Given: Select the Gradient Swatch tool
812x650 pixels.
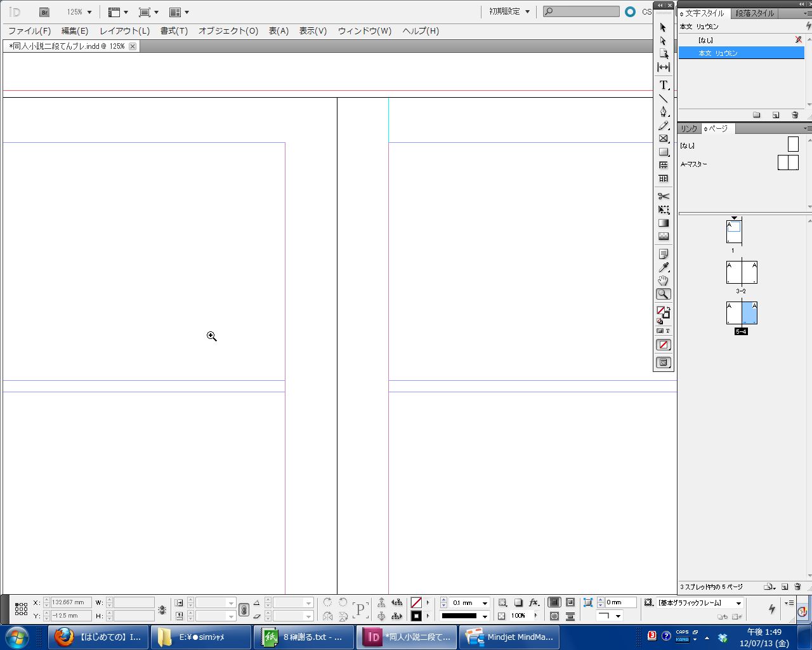Looking at the screenshot, I should click(663, 223).
